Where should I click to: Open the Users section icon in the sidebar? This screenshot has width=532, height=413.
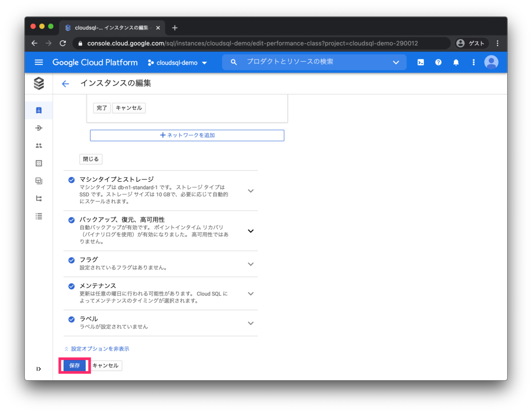click(39, 145)
